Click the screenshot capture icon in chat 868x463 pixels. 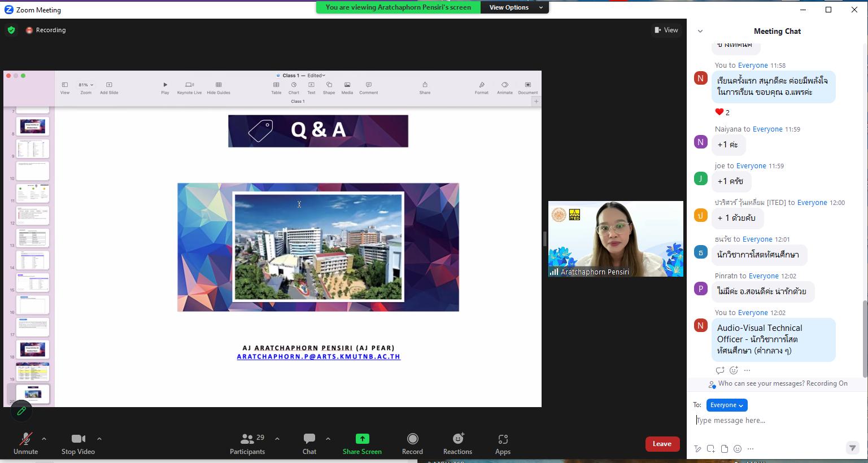[x=711, y=449]
